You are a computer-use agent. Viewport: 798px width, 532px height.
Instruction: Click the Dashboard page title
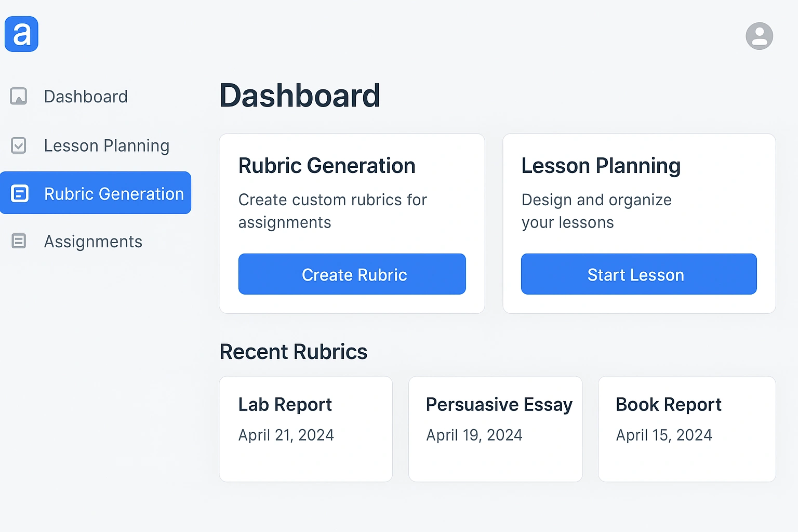pos(300,96)
